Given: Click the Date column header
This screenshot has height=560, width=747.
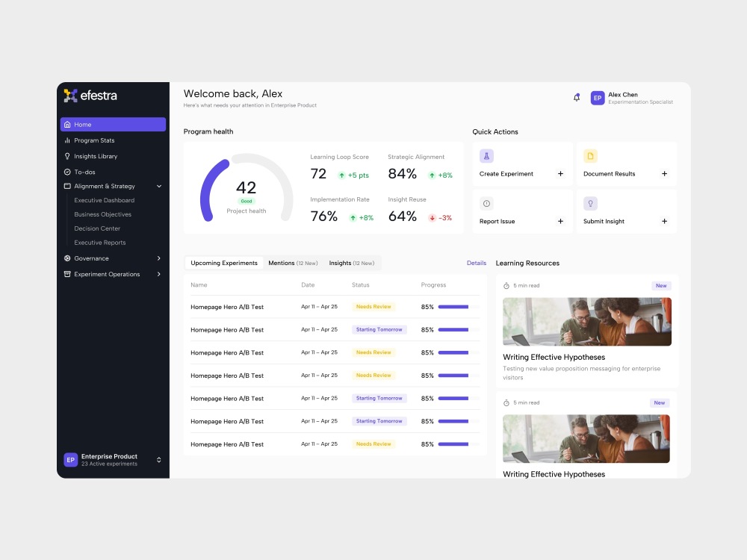Looking at the screenshot, I should point(308,284).
